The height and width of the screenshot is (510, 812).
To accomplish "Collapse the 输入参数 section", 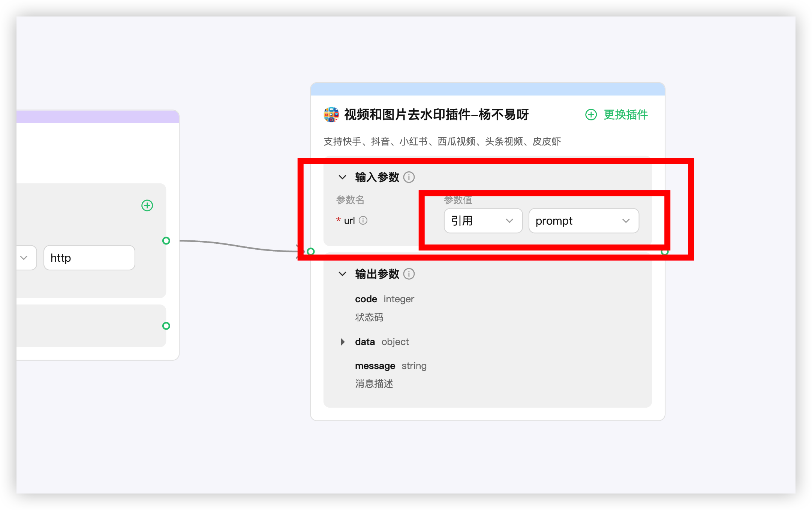I will click(342, 177).
